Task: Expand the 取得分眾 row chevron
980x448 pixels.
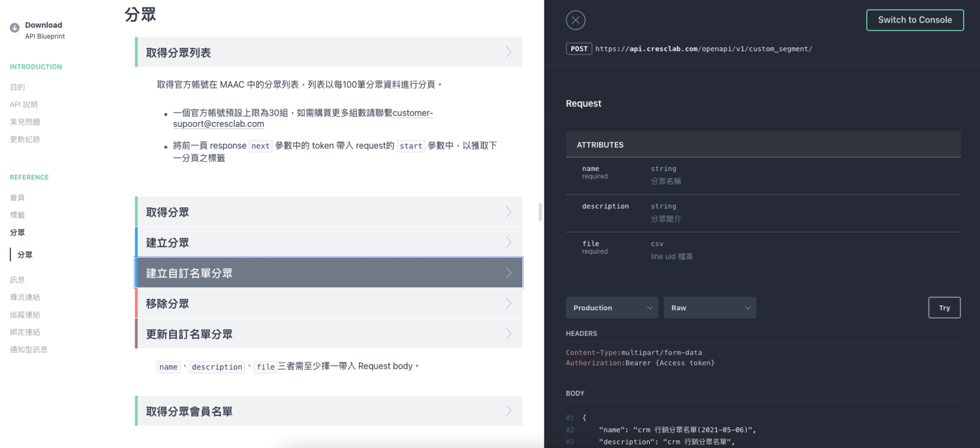Action: point(508,212)
